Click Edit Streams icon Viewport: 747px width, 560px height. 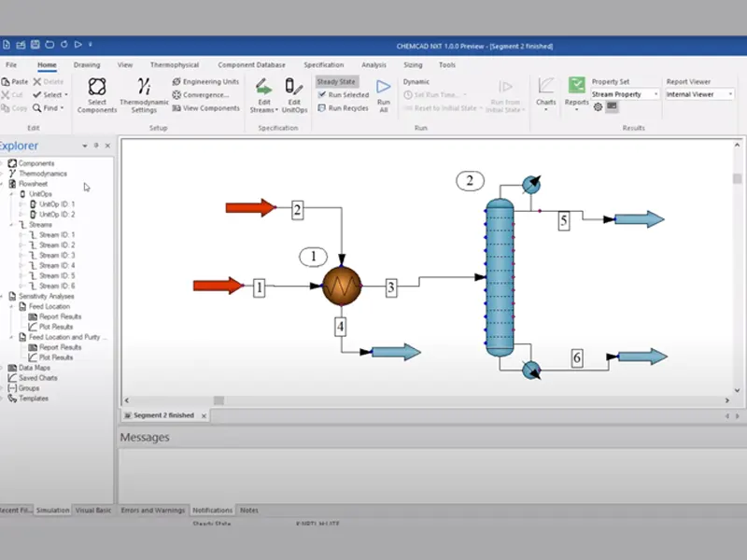(x=263, y=88)
